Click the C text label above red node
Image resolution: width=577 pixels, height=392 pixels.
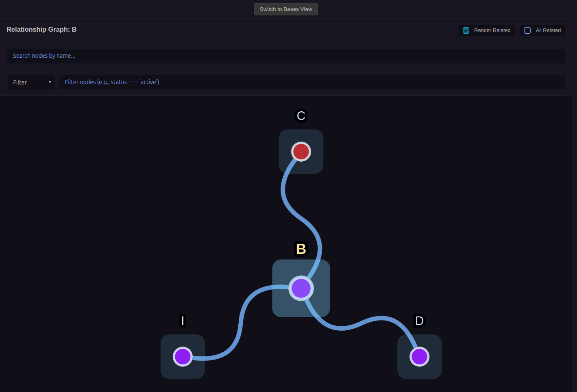tap(301, 116)
